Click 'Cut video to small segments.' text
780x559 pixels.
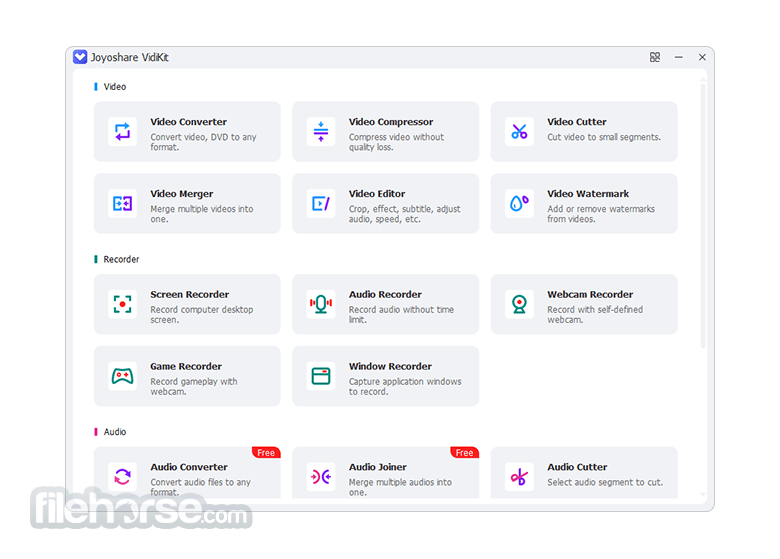click(x=604, y=137)
